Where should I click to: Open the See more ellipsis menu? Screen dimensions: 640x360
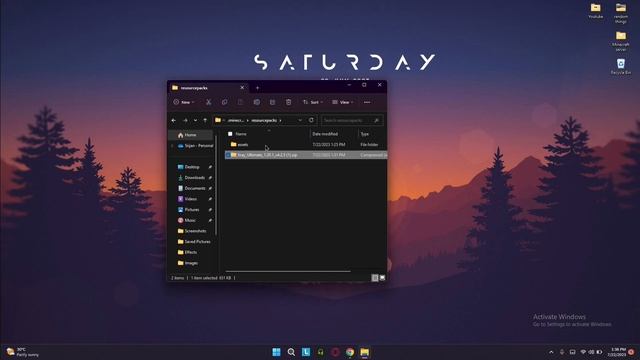(367, 102)
